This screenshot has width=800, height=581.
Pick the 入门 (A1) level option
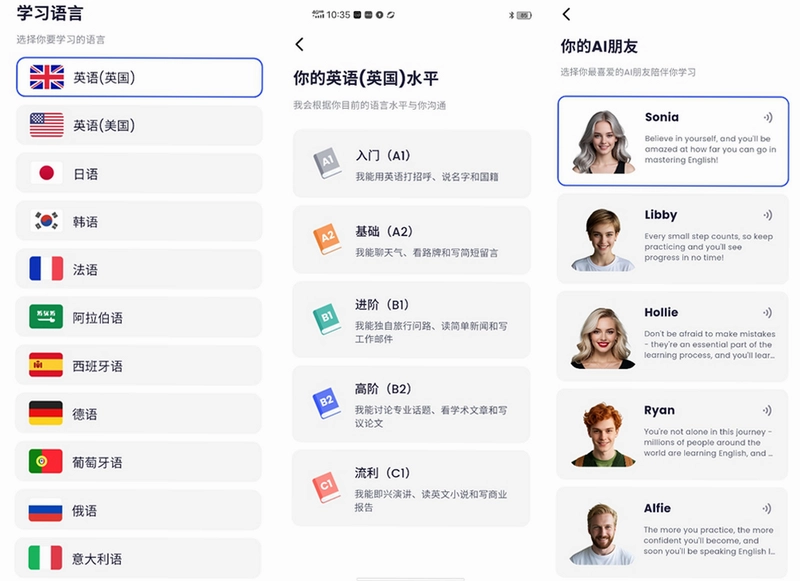412,164
